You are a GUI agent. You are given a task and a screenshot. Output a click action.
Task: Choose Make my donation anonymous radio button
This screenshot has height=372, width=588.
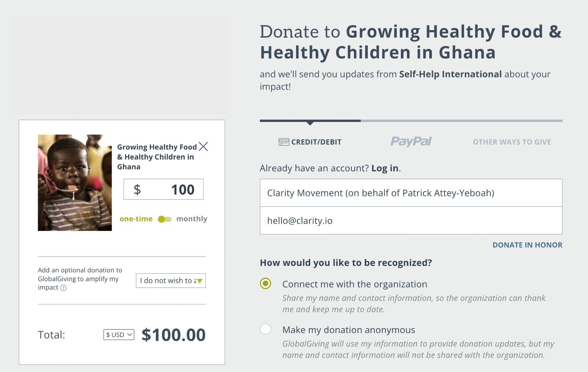point(265,329)
